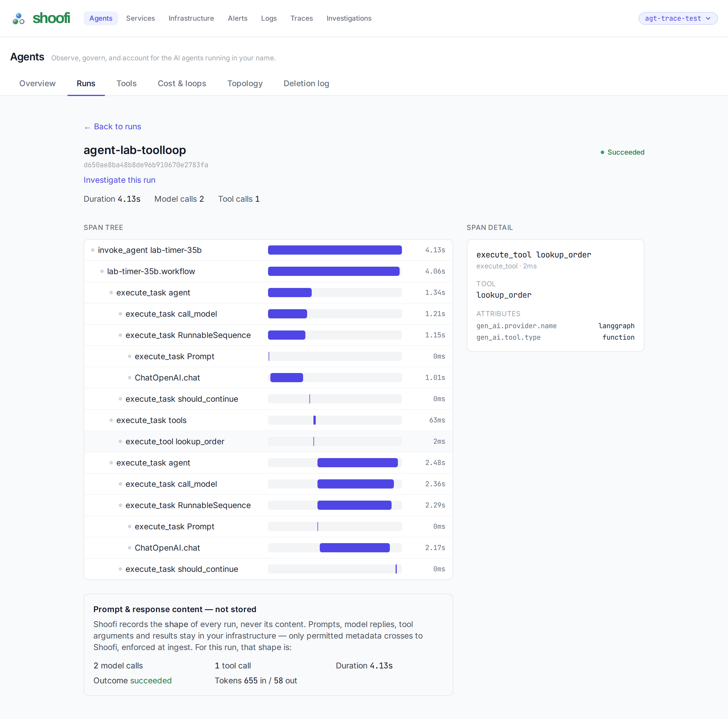
Task: Select the execute_task agent span lasting 1.34s
Action: pos(268,293)
